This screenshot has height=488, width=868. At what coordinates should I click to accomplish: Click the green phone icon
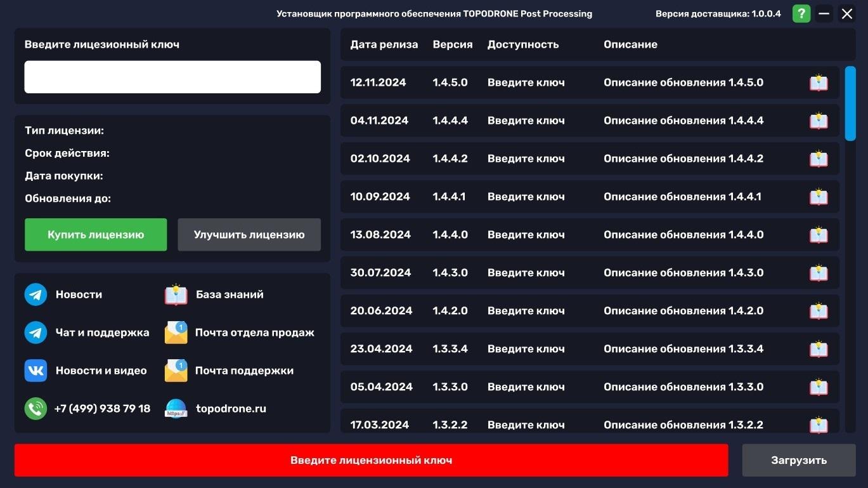[x=36, y=409]
